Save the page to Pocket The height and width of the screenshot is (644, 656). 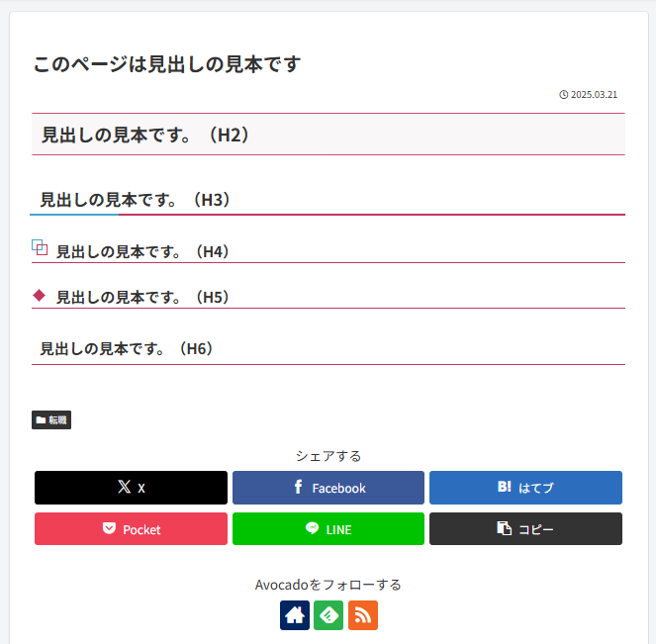click(x=131, y=529)
